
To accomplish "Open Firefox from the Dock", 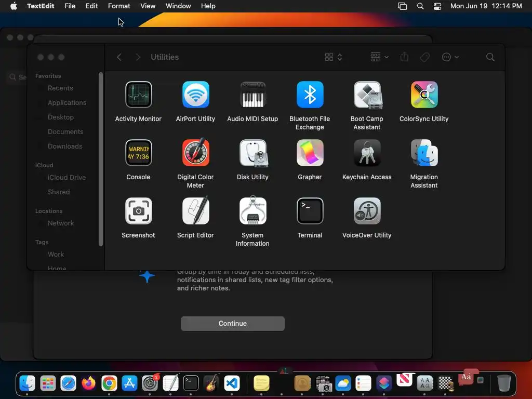I will coord(88,383).
